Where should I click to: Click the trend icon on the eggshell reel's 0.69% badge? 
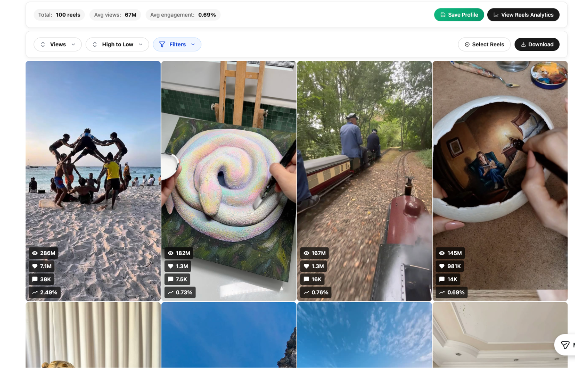click(442, 293)
